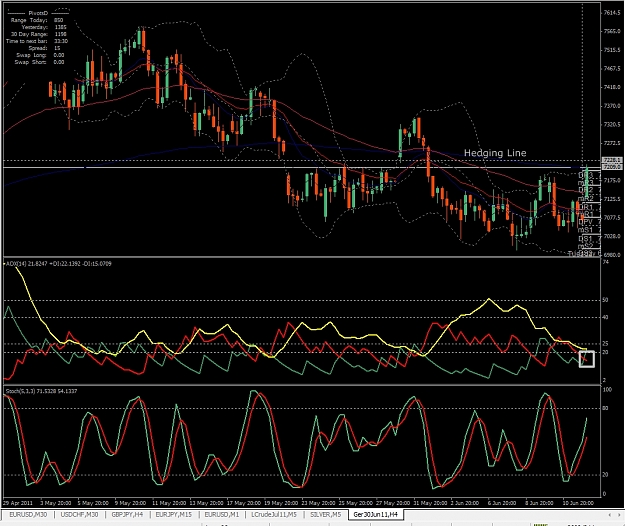Open the USDCHF,M30 chart tab
The width and height of the screenshot is (625, 526).
[x=79, y=514]
